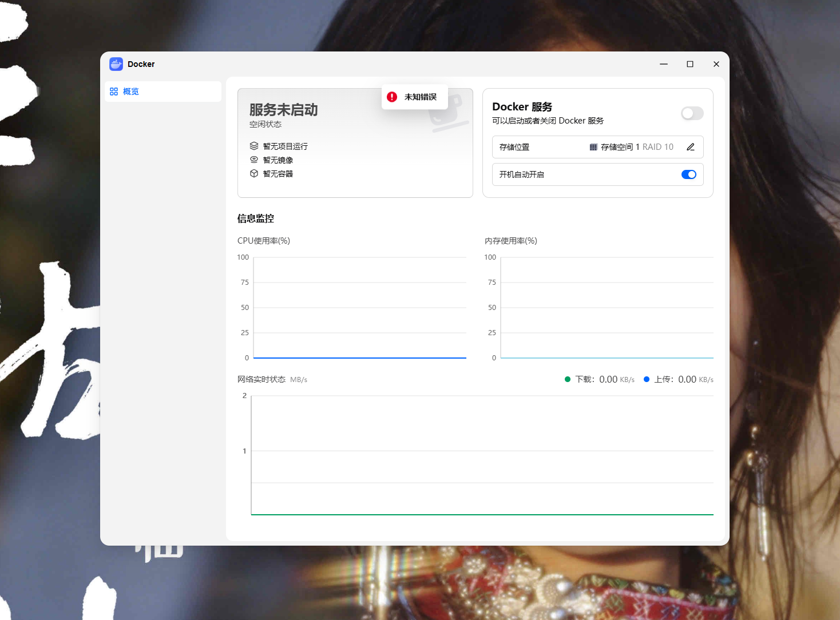Close the Docker window
840x620 pixels.
coord(716,64)
